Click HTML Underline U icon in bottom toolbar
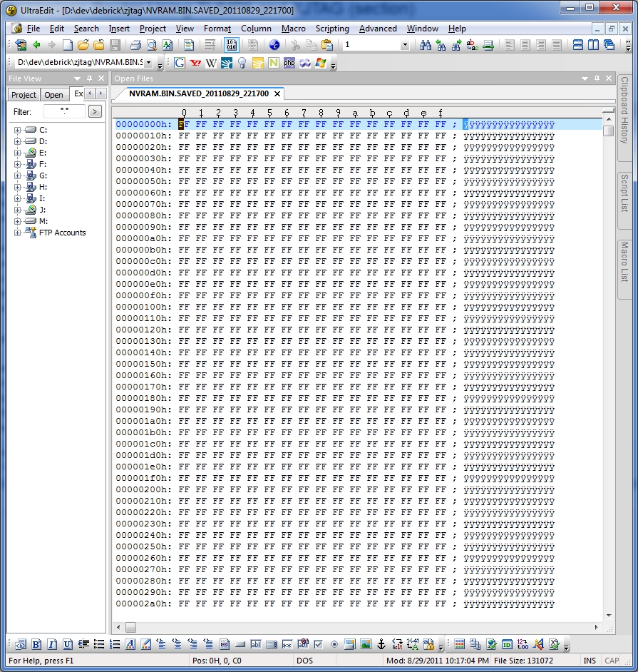This screenshot has width=638, height=672. pyautogui.click(x=67, y=645)
